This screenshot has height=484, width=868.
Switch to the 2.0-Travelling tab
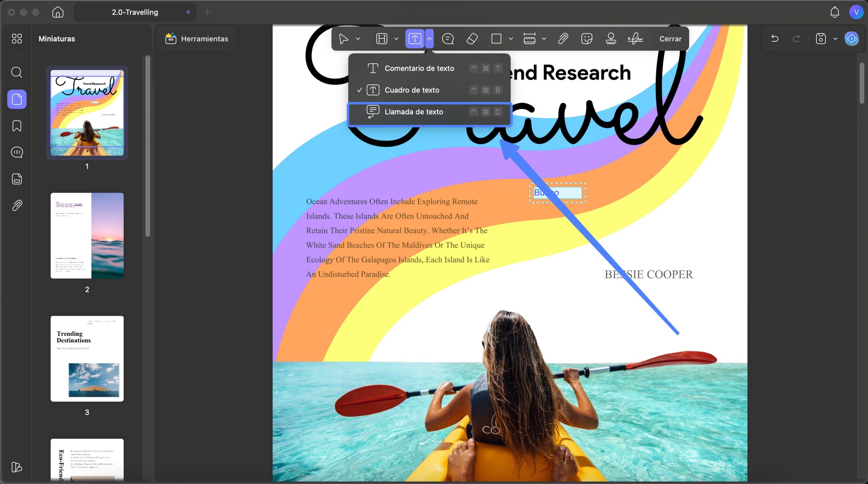[x=135, y=12]
